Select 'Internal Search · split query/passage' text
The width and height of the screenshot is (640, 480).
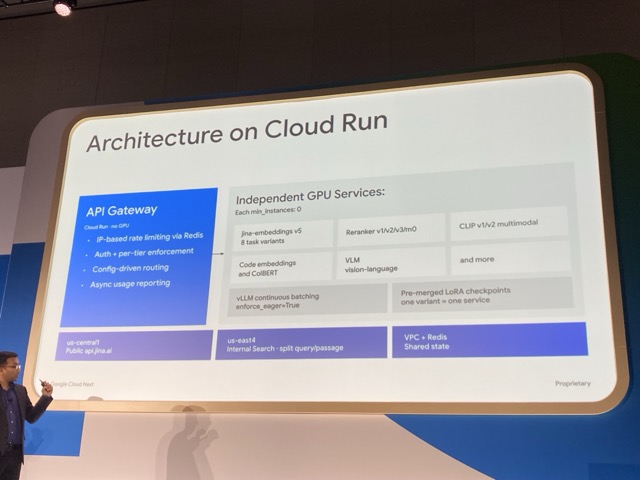[285, 348]
